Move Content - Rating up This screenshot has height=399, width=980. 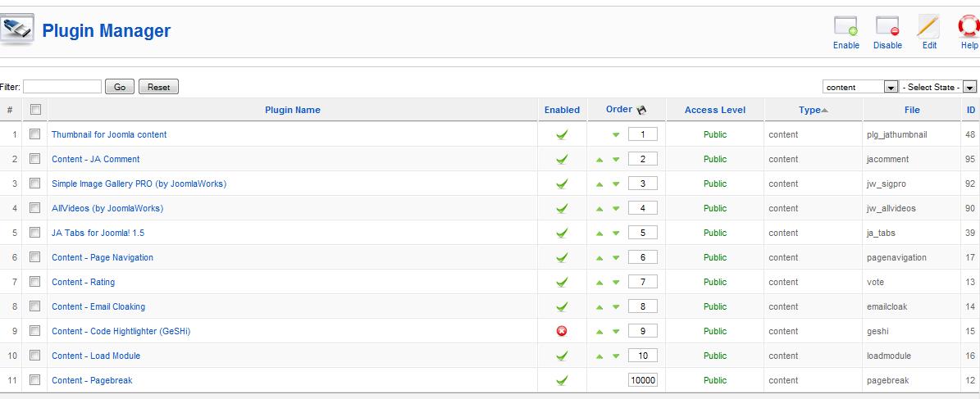tap(599, 282)
